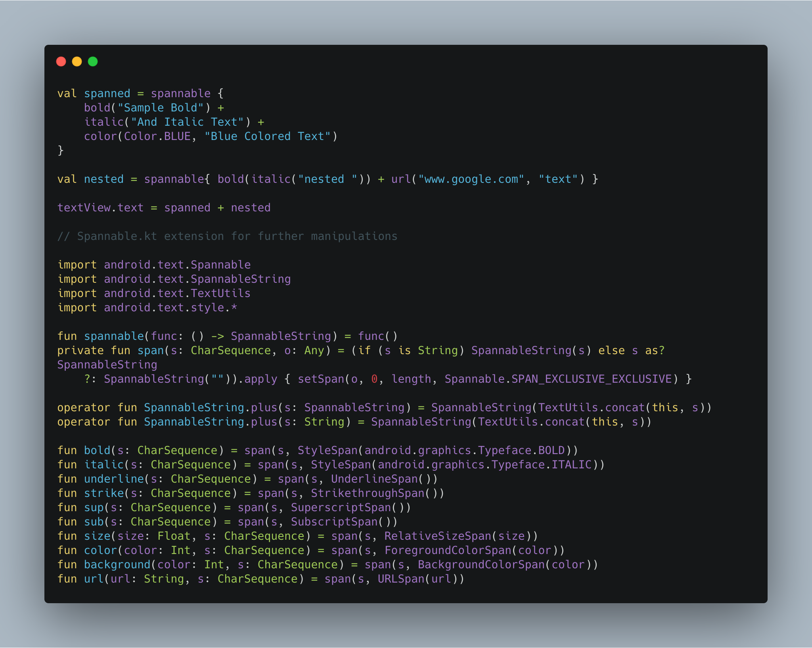Image resolution: width=812 pixels, height=648 pixels.
Task: Click RelativeSizeSpan in size function
Action: (x=437, y=536)
